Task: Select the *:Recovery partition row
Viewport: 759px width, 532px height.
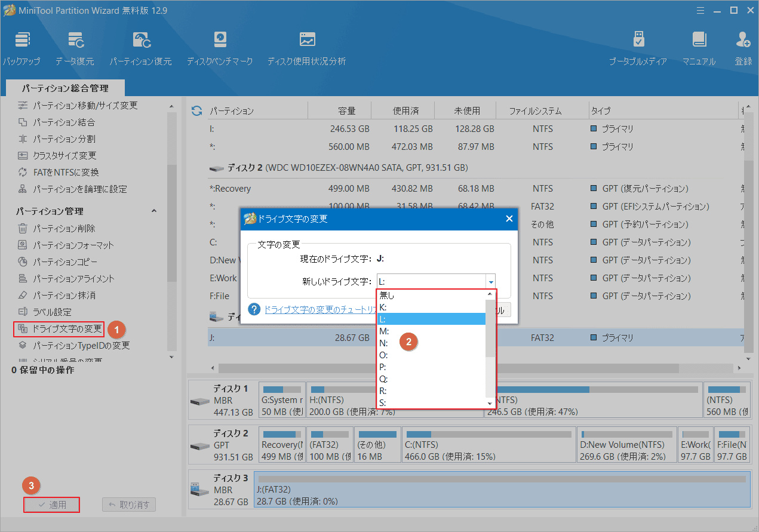Action: pos(476,189)
